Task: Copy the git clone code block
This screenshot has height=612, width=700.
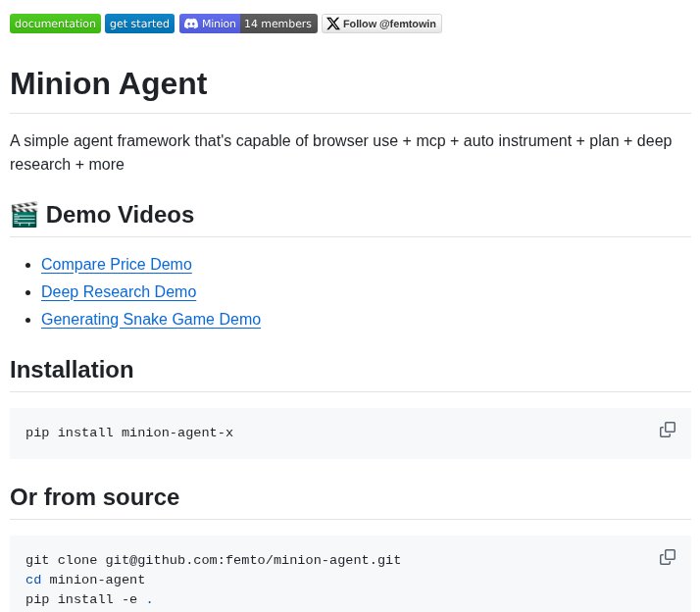Action: pos(668,557)
